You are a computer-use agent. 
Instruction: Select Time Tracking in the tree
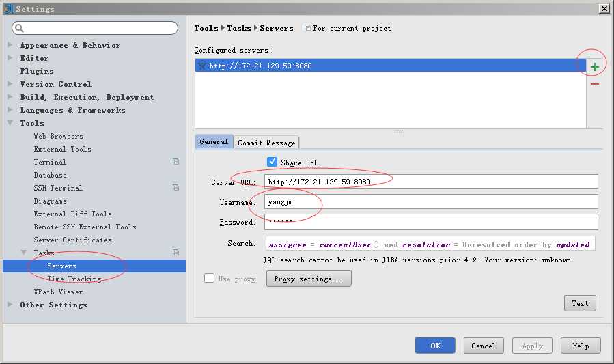(74, 279)
